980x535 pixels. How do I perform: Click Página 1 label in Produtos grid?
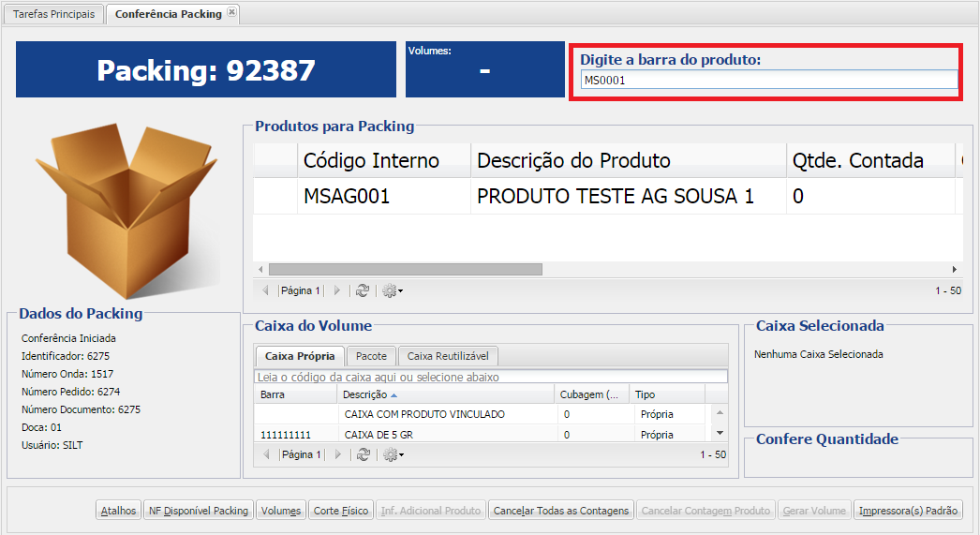tap(301, 290)
